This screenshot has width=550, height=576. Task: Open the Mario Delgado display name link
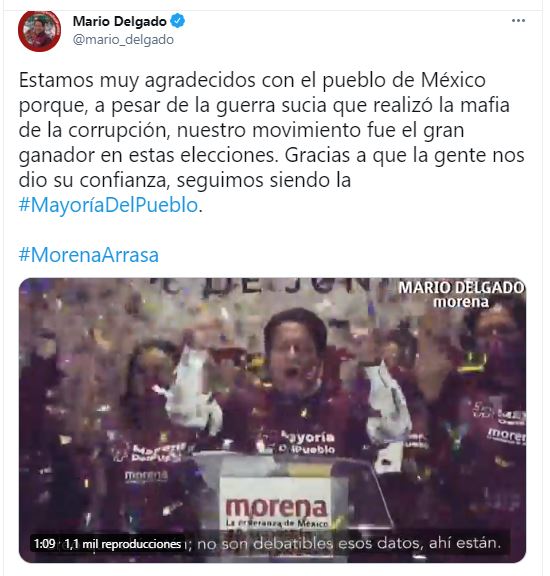(x=120, y=21)
